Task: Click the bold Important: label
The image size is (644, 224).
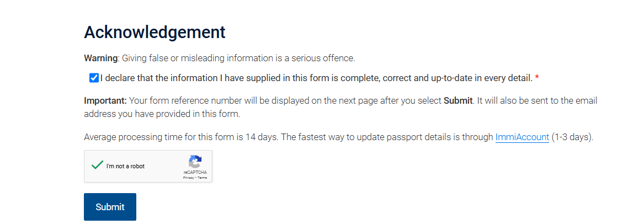Action: click(105, 101)
